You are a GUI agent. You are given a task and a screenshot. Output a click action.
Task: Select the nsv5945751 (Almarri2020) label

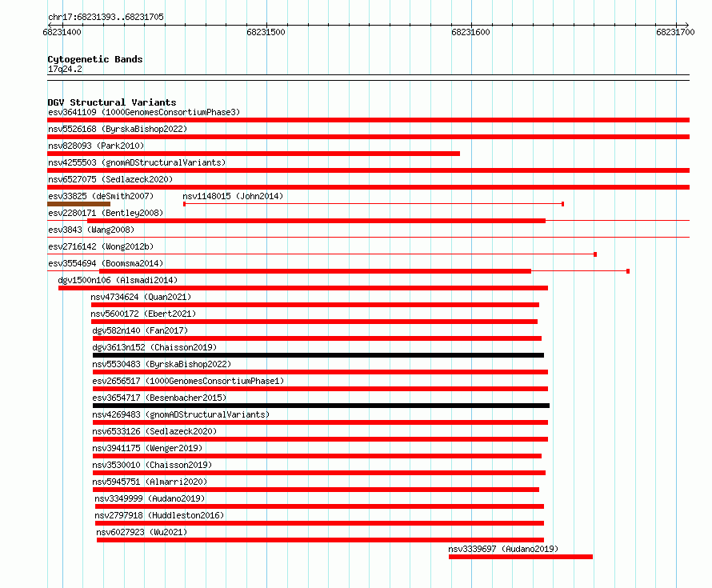pyautogui.click(x=150, y=482)
